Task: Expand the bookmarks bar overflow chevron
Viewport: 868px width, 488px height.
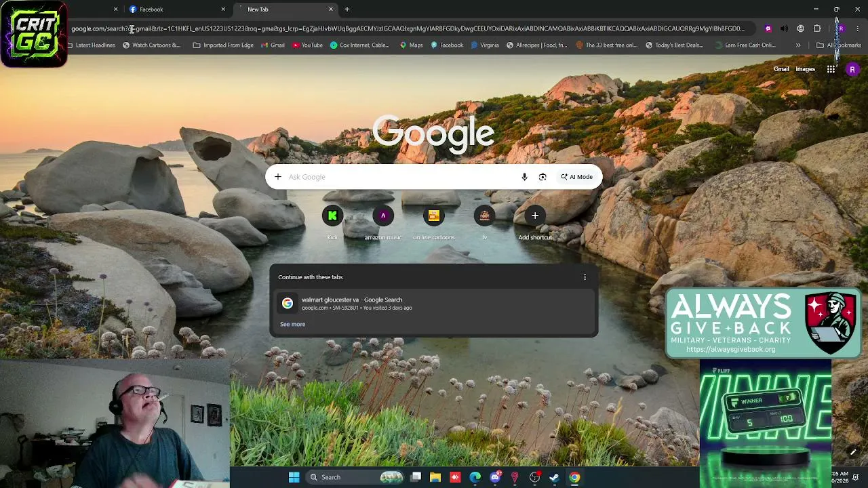Action: coord(798,45)
